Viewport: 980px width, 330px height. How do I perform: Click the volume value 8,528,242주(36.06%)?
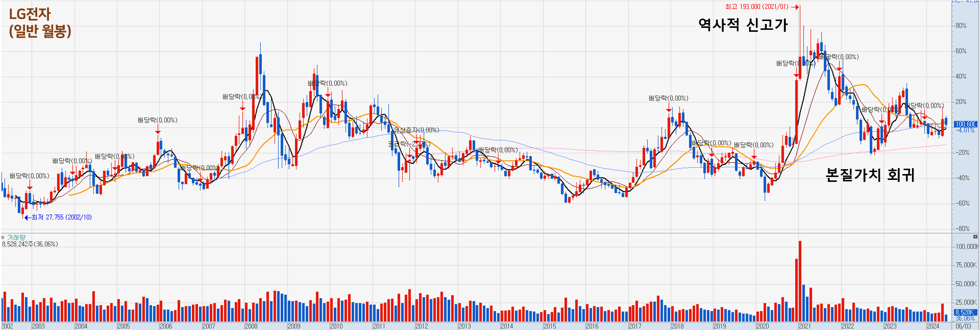30,244
